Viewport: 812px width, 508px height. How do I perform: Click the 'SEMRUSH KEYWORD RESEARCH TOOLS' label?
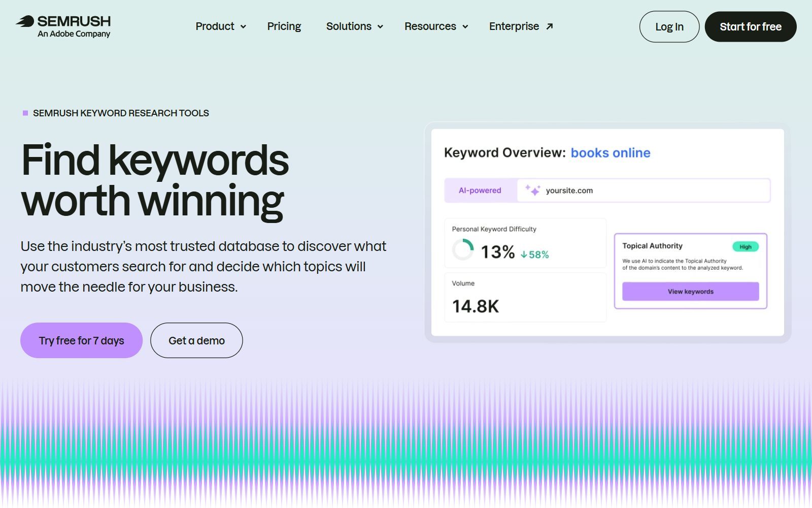tap(121, 113)
